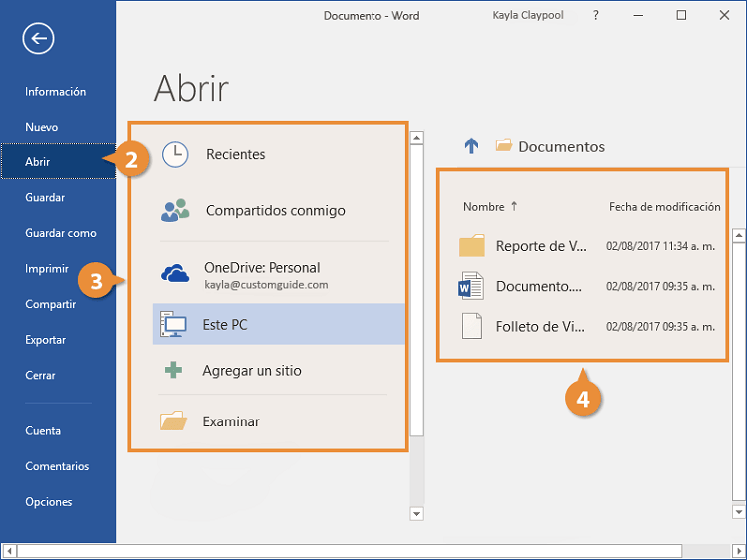The height and width of the screenshot is (560, 747).
Task: Click the Compartidos conmigo people icon
Action: pos(175,210)
